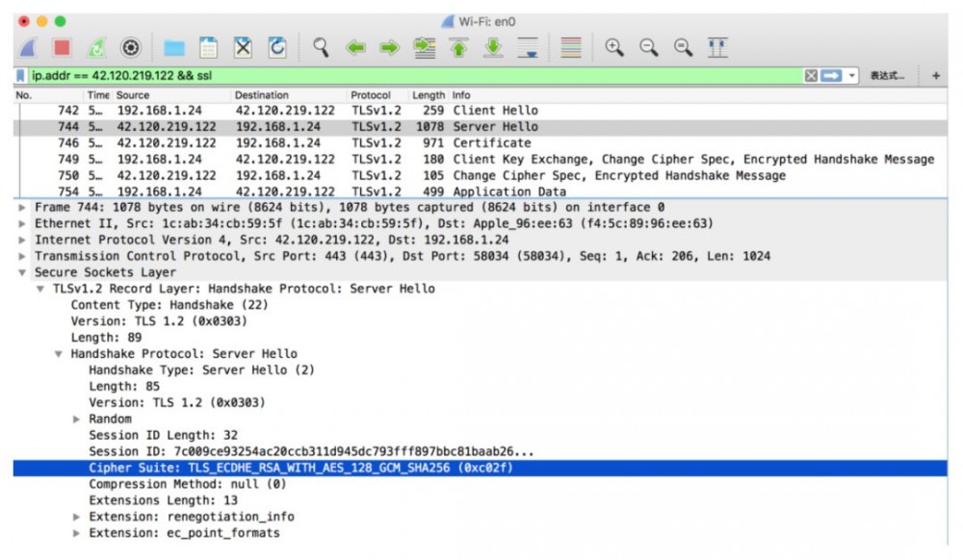Go forward to next packet arrow
The width and height of the screenshot is (963, 560).
(389, 48)
